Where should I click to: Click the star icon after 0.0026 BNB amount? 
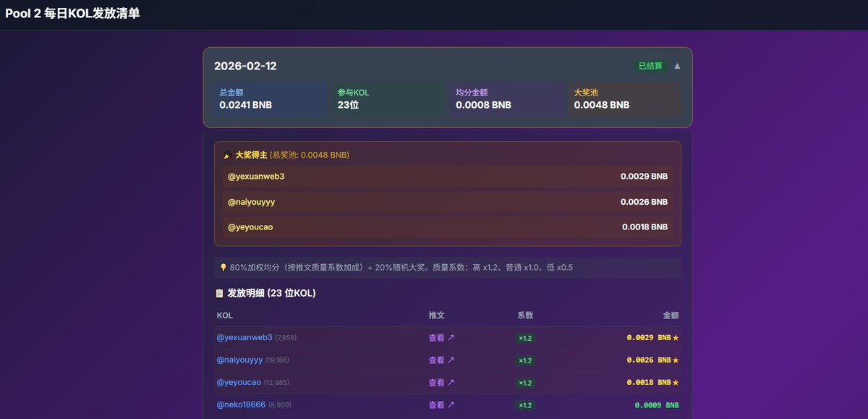click(x=676, y=360)
